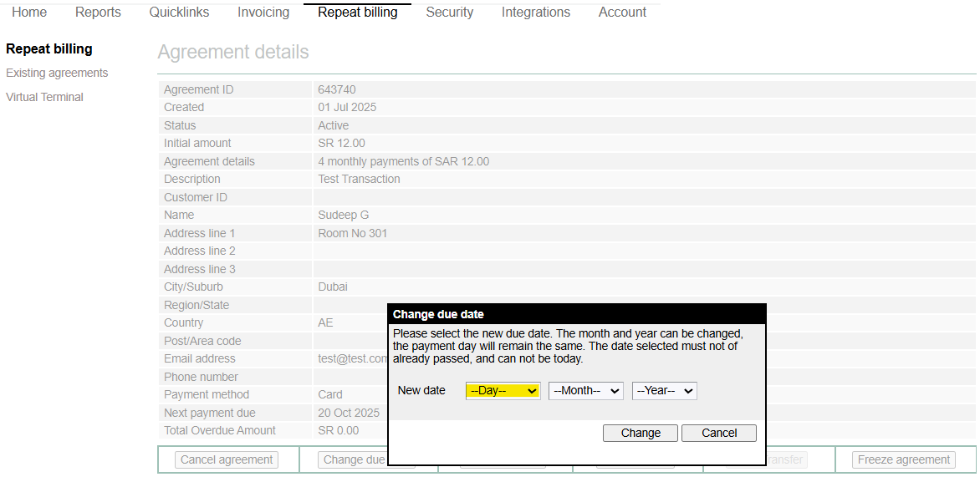The width and height of the screenshot is (980, 477).
Task: Click the Initial amount SR 12.00
Action: click(x=341, y=143)
